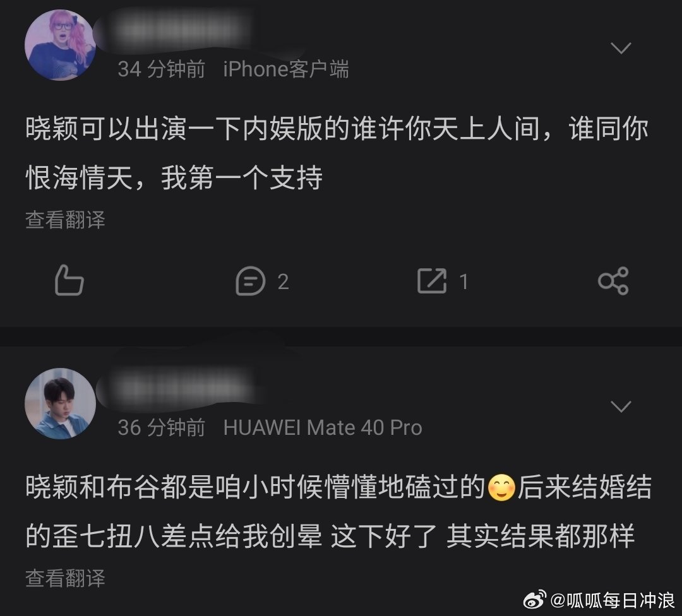Click 查看翻译 under the second post
682x616 pixels.
65,578
